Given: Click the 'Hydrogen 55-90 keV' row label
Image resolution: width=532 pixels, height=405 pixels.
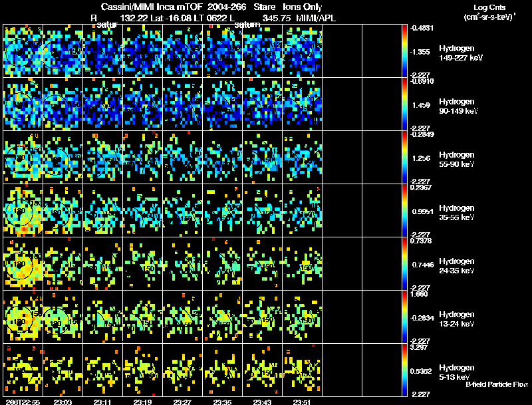Looking at the screenshot, I should [x=457, y=160].
